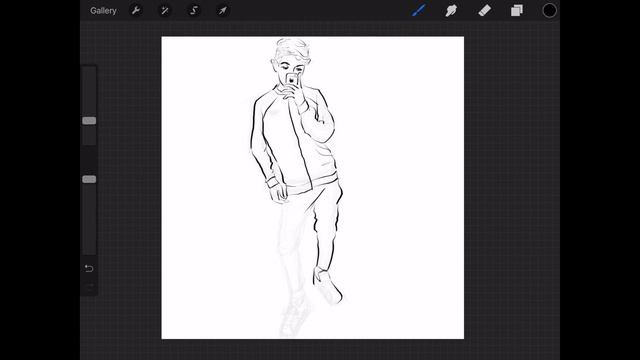This screenshot has height=360, width=640.
Task: Click the brush opacity slider handle
Action: [x=89, y=179]
